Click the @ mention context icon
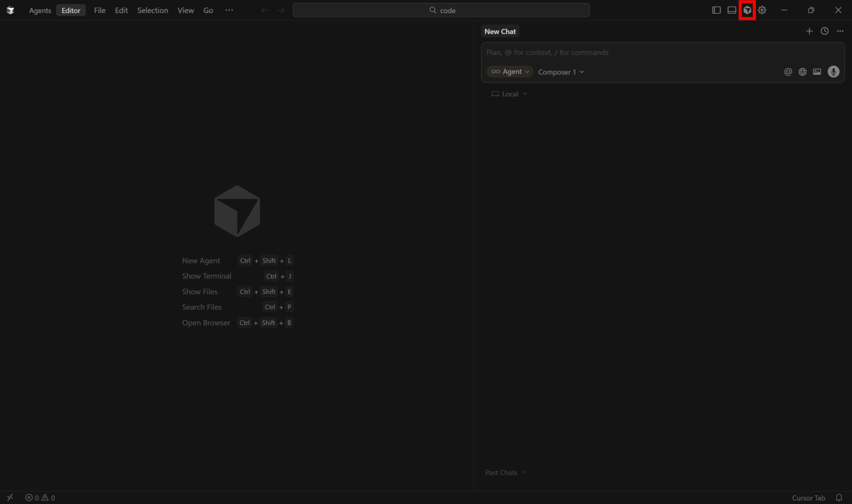Viewport: 852px width, 504px height. tap(788, 72)
